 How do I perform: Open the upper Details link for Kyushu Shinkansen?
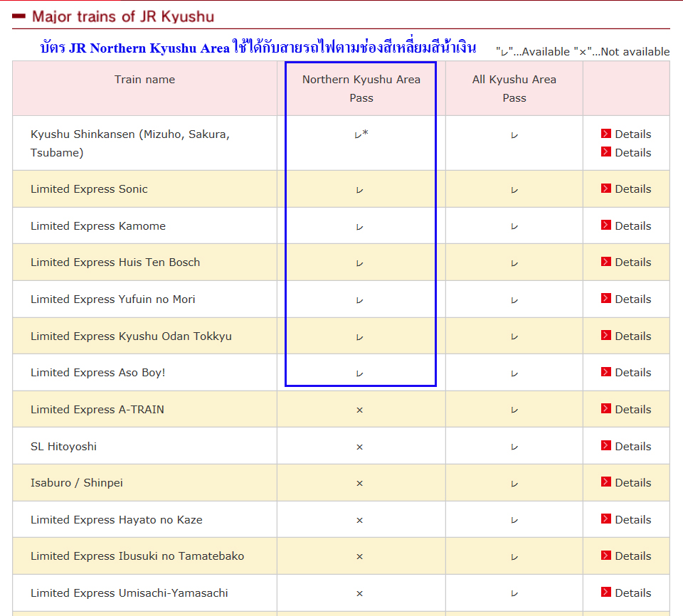click(x=632, y=134)
